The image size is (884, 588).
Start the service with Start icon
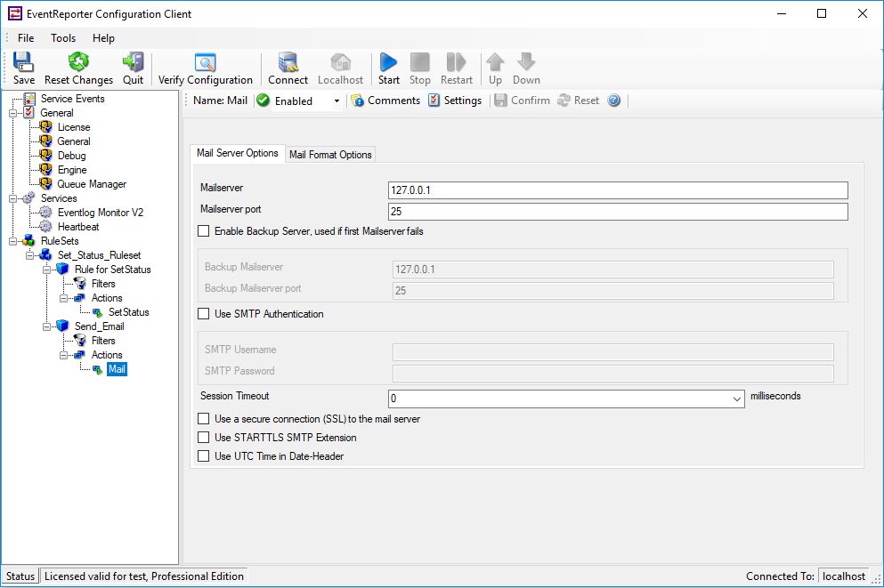click(388, 68)
